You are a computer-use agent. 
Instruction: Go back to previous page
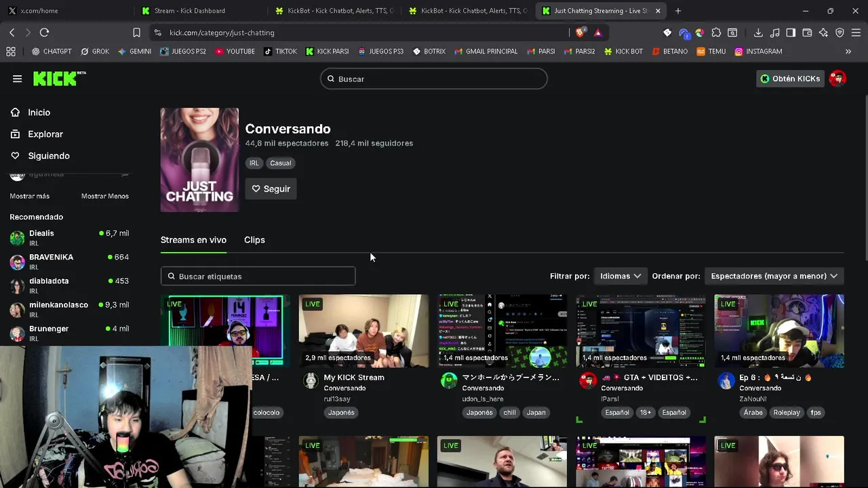pyautogui.click(x=12, y=33)
